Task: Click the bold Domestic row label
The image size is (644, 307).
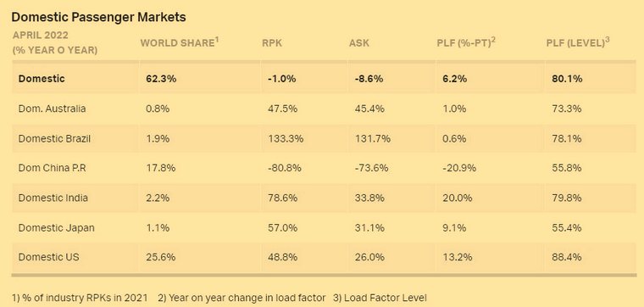Action: (x=42, y=79)
